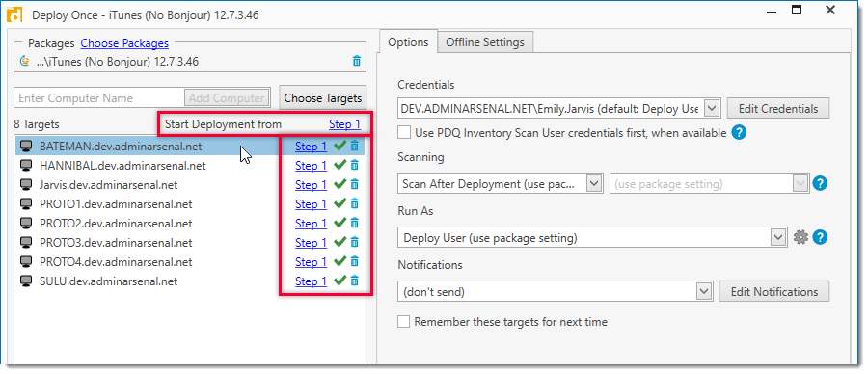
Task: Switch to Offline Settings tab
Action: click(485, 42)
